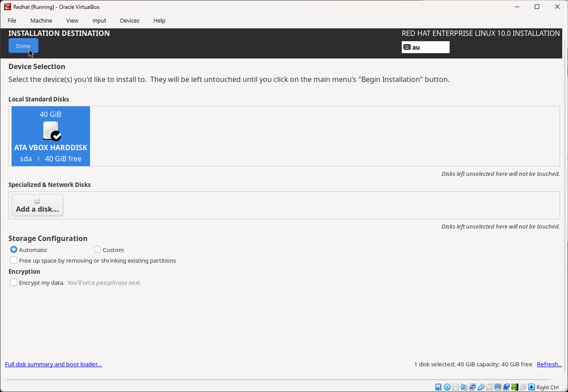Check Free up space by removing partitions

click(x=14, y=260)
